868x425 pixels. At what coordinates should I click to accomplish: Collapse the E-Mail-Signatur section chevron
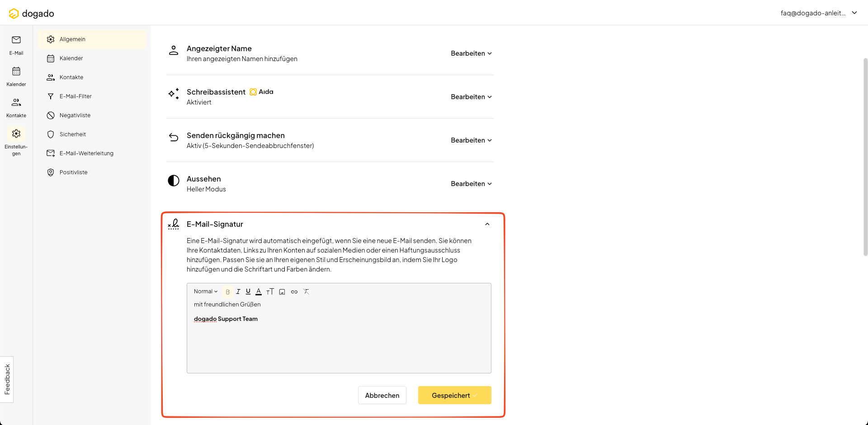487,224
